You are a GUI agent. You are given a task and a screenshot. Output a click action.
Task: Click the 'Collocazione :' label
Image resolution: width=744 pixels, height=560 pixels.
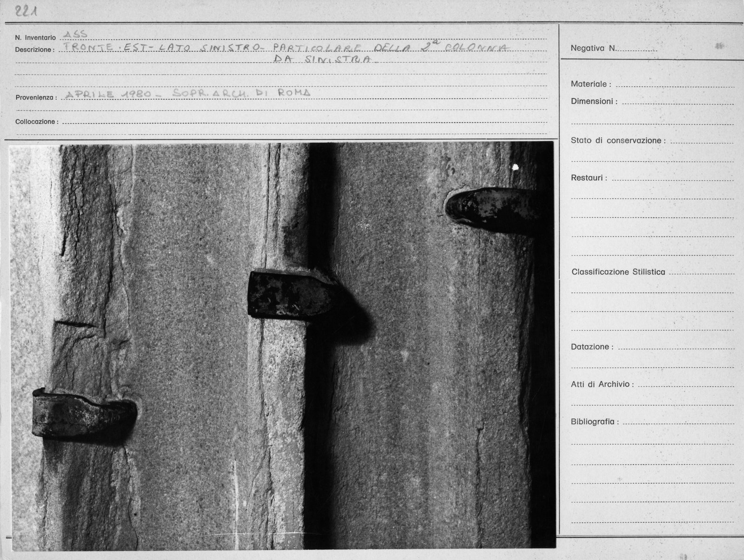(37, 122)
